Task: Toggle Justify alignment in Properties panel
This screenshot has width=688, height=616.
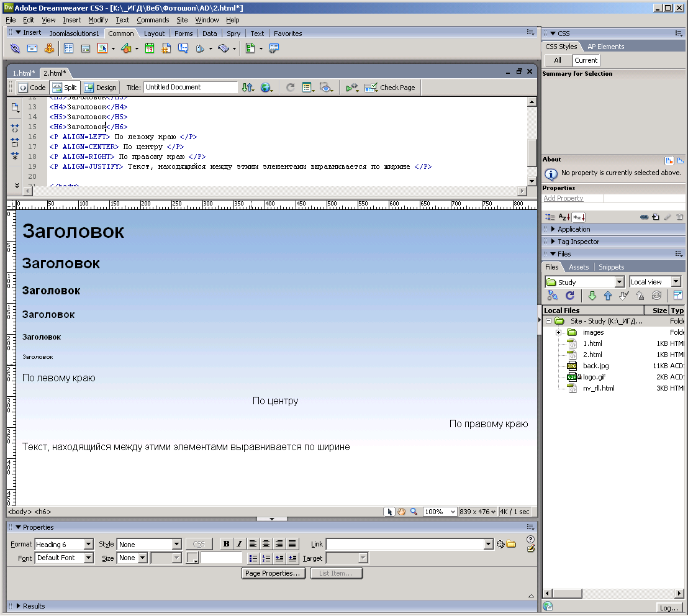Action: 292,544
